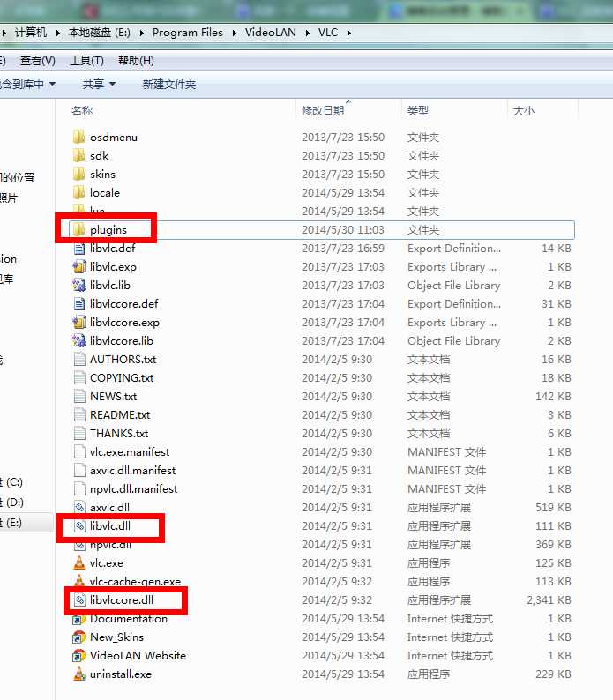
Task: Sort by the 修改日期 column header
Action: [x=323, y=111]
